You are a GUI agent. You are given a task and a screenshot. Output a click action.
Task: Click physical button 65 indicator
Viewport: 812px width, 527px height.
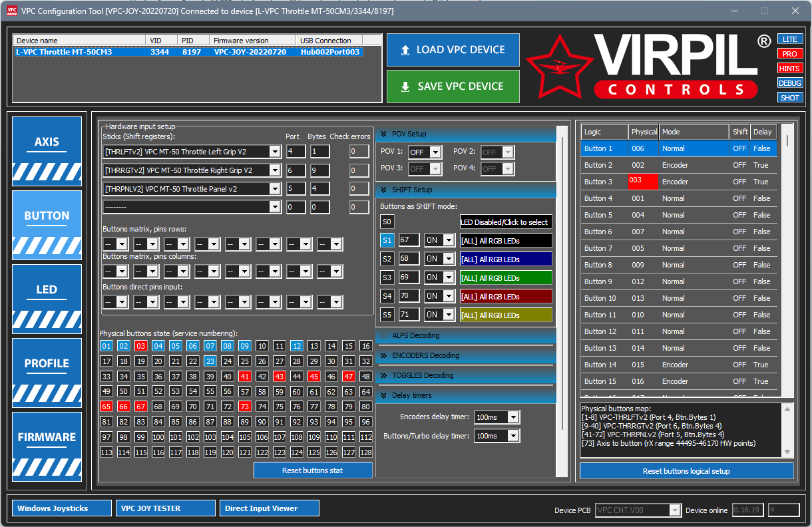106,407
